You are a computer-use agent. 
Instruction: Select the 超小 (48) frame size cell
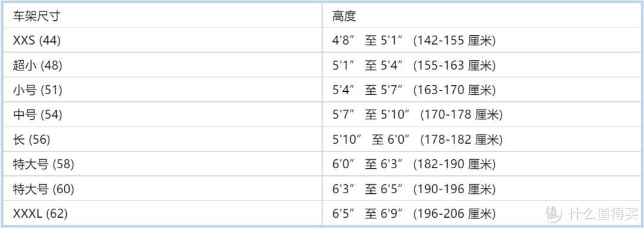[163, 65]
